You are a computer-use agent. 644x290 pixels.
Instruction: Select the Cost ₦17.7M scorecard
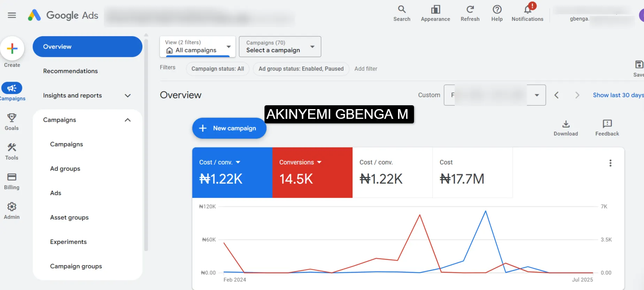coord(473,173)
